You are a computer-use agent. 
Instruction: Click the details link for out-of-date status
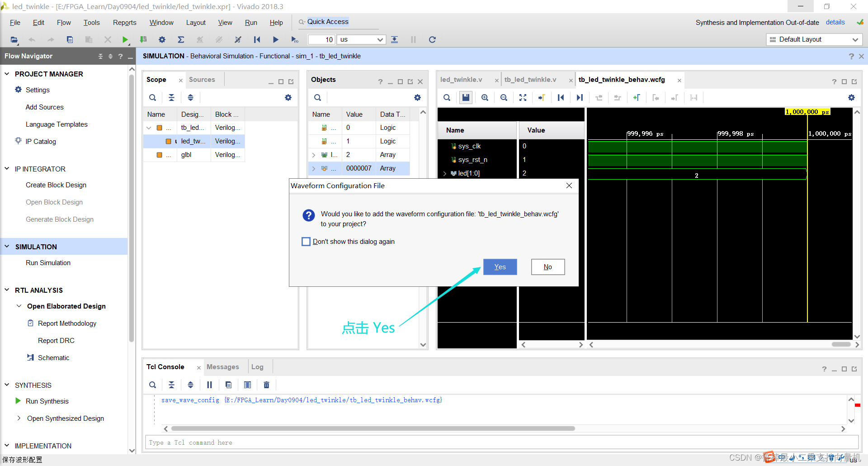[x=835, y=22]
